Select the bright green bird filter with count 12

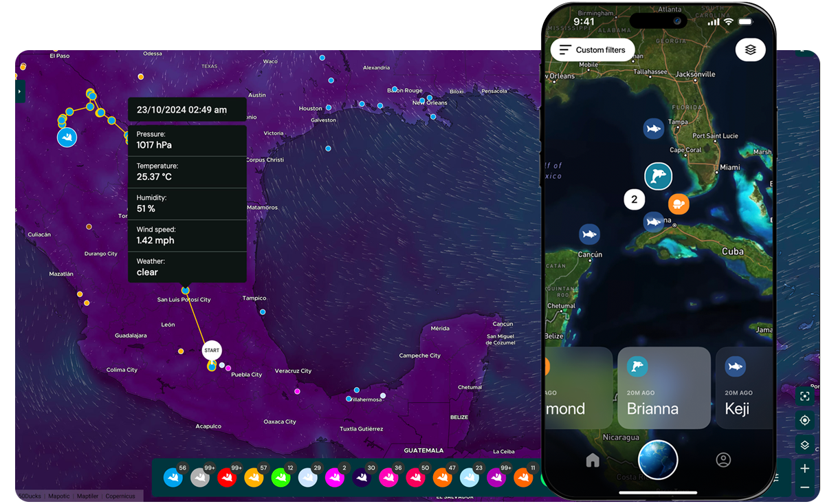[280, 477]
